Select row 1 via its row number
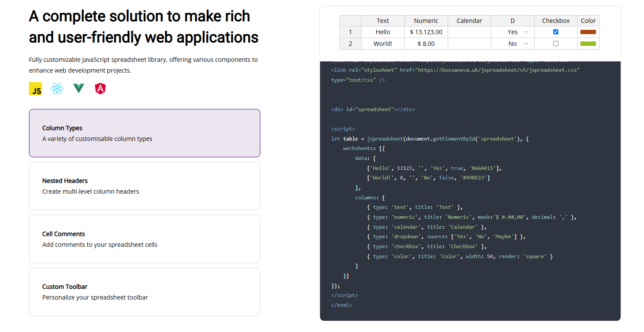This screenshot has height=332, width=644. pos(350,32)
